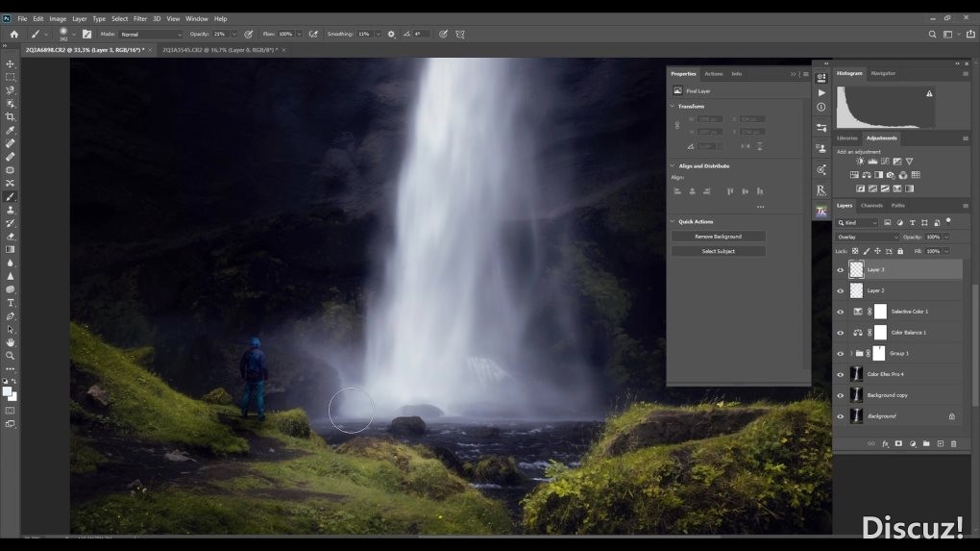Add a Color Balance adjustment icon

(867, 175)
